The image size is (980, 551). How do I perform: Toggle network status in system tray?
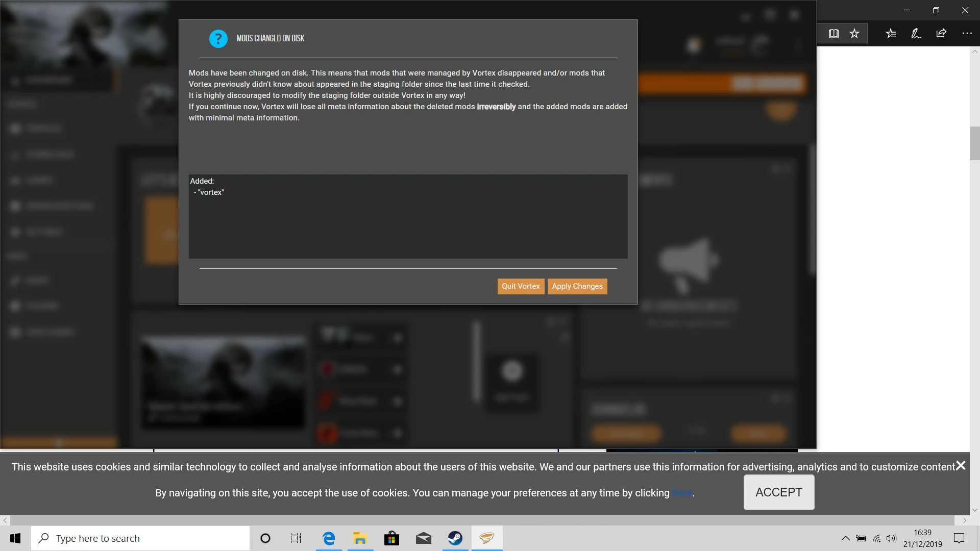click(x=876, y=538)
